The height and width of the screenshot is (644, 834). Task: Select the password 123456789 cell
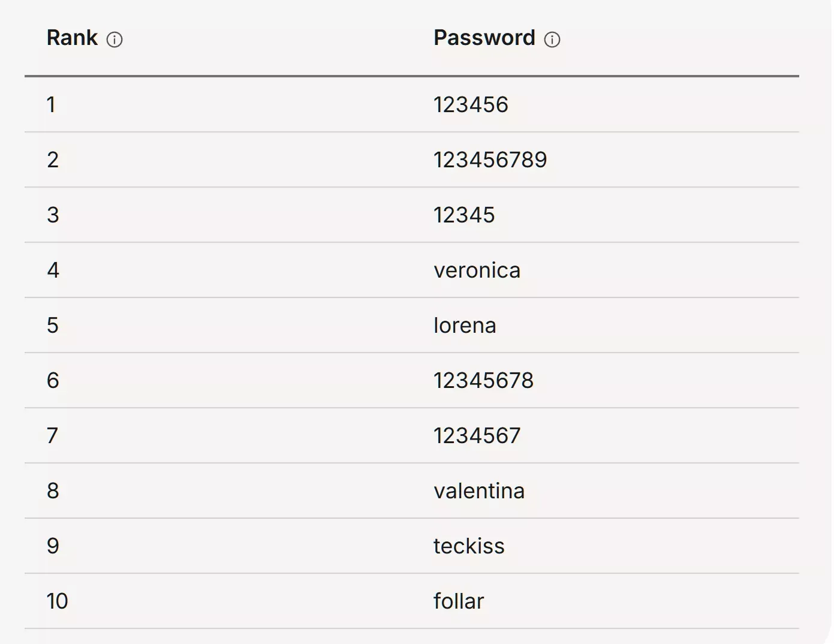(490, 160)
